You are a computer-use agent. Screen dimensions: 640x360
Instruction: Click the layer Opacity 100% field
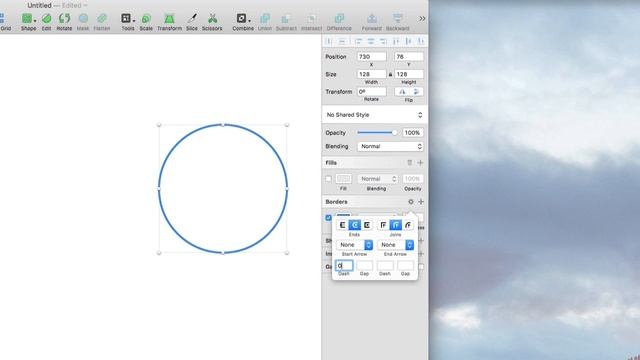tap(413, 133)
